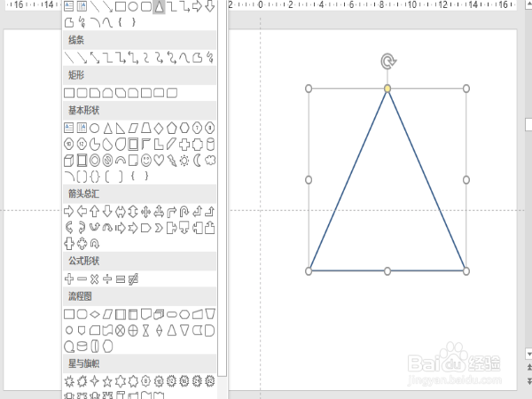This screenshot has width=532, height=399.
Task: Pick the circular arrow in 箭头总汇's last row
Action: coord(95,244)
